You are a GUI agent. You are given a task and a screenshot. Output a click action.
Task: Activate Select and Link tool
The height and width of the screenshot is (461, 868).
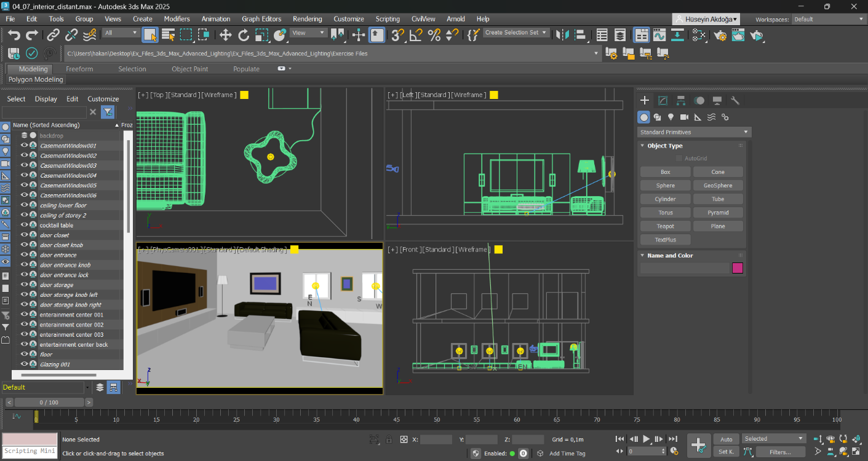pyautogui.click(x=54, y=35)
